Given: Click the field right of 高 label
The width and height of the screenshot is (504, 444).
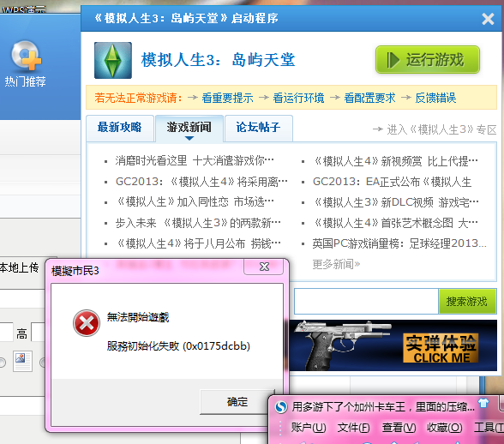Looking at the screenshot, I should click(x=38, y=332).
